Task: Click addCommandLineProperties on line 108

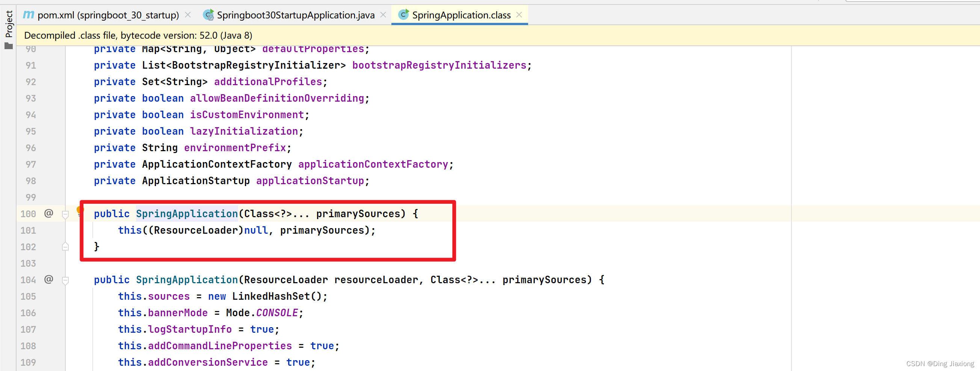Action: [x=219, y=346]
